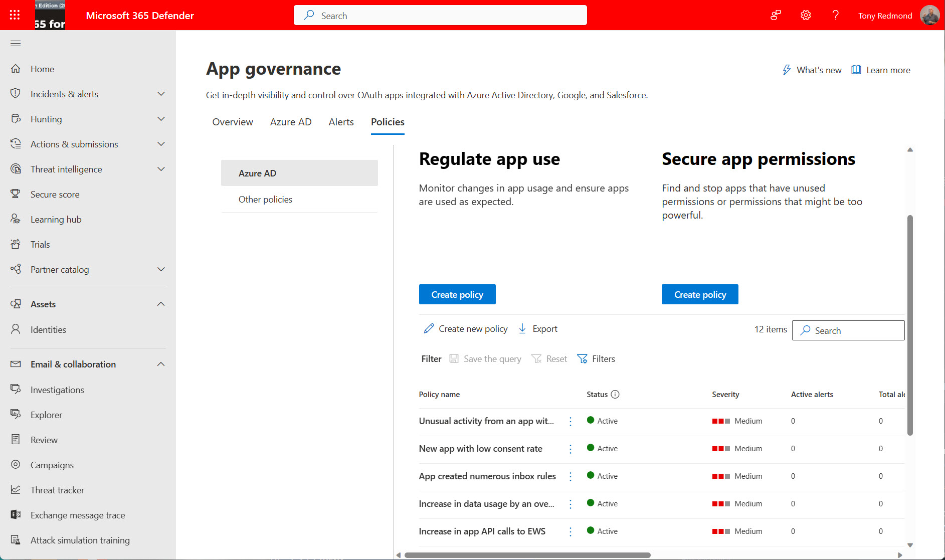Screen dimensions: 945x560
Task: Select Other policies in side list
Action: click(299, 199)
